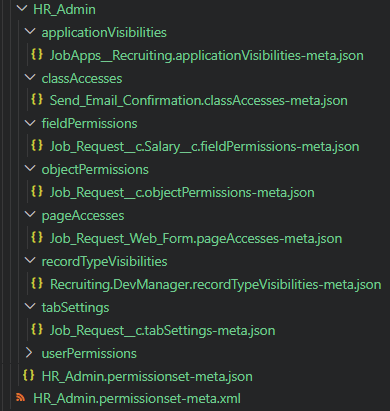Click JSON icon of Job_Request_Web_Form file
The image size is (390, 411).
click(x=37, y=237)
